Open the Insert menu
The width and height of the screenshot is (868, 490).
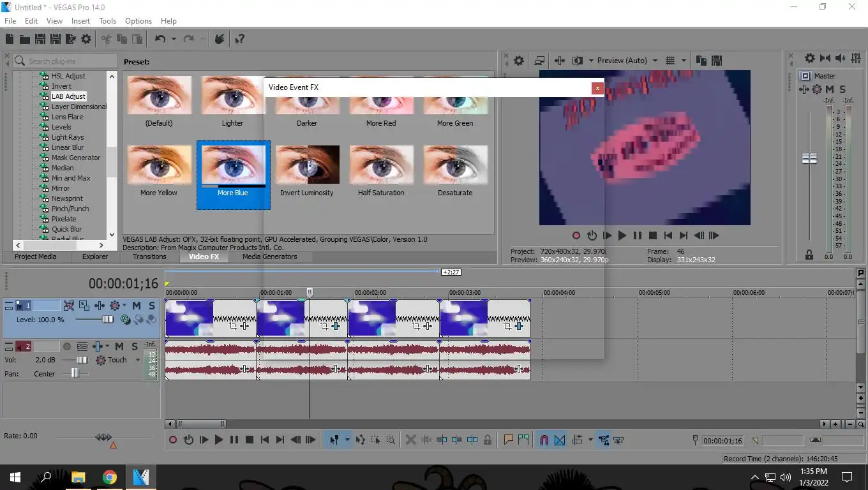pos(80,21)
